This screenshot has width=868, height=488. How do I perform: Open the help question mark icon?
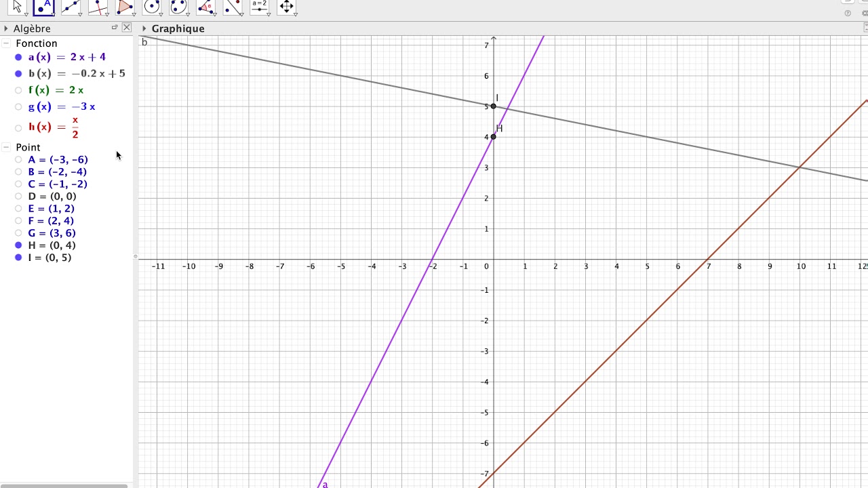[848, 13]
